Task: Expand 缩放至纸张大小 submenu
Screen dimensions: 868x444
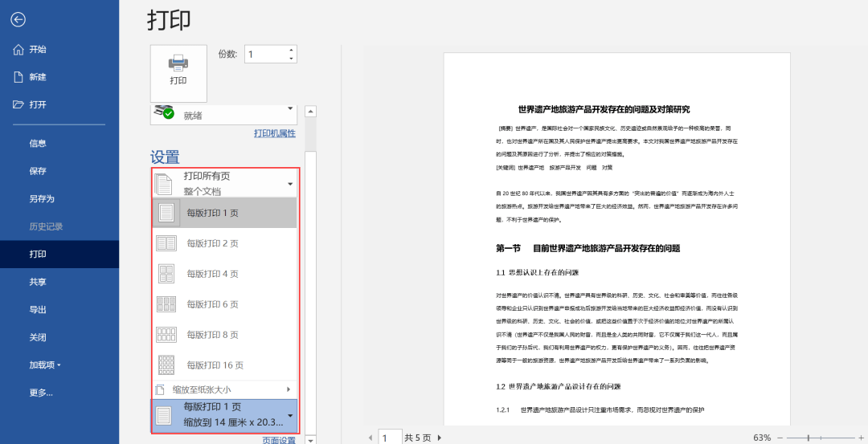Action: (x=224, y=389)
